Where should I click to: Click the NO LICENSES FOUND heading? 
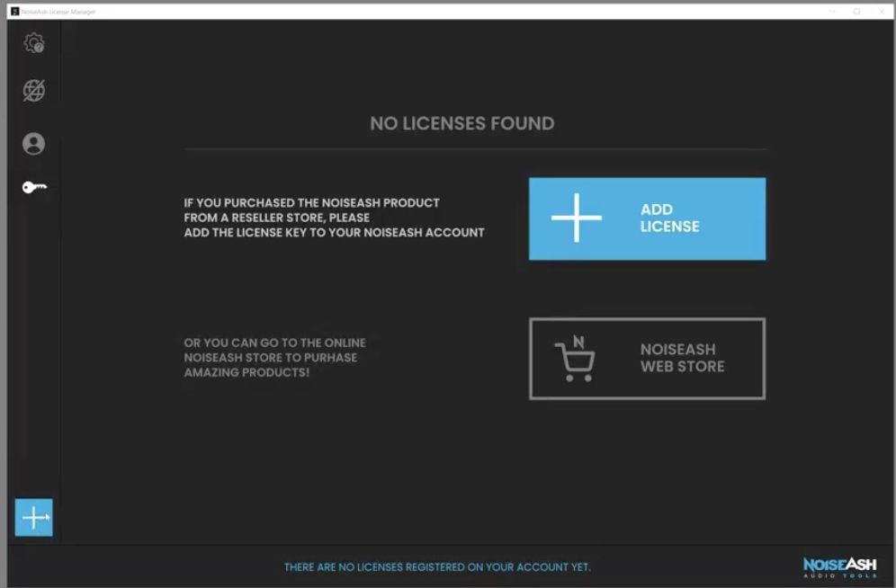pos(461,123)
